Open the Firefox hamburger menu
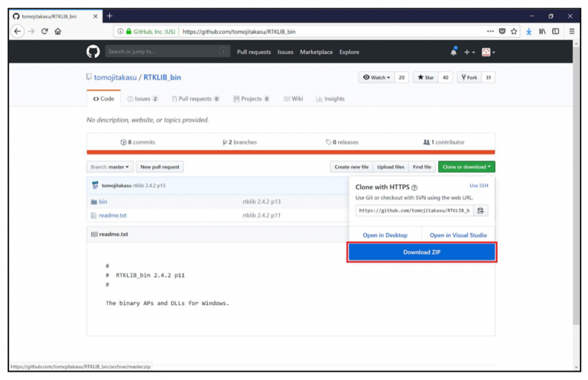The image size is (588, 380). (571, 32)
